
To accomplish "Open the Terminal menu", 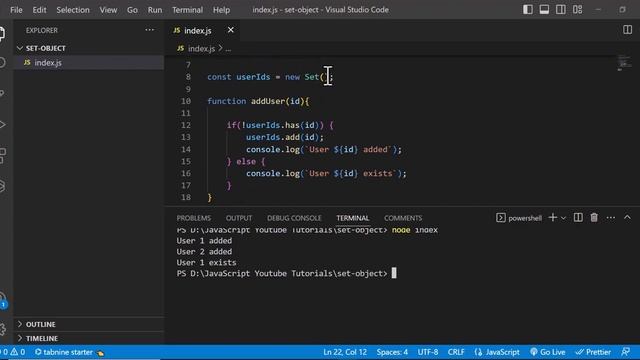I will pos(187,10).
